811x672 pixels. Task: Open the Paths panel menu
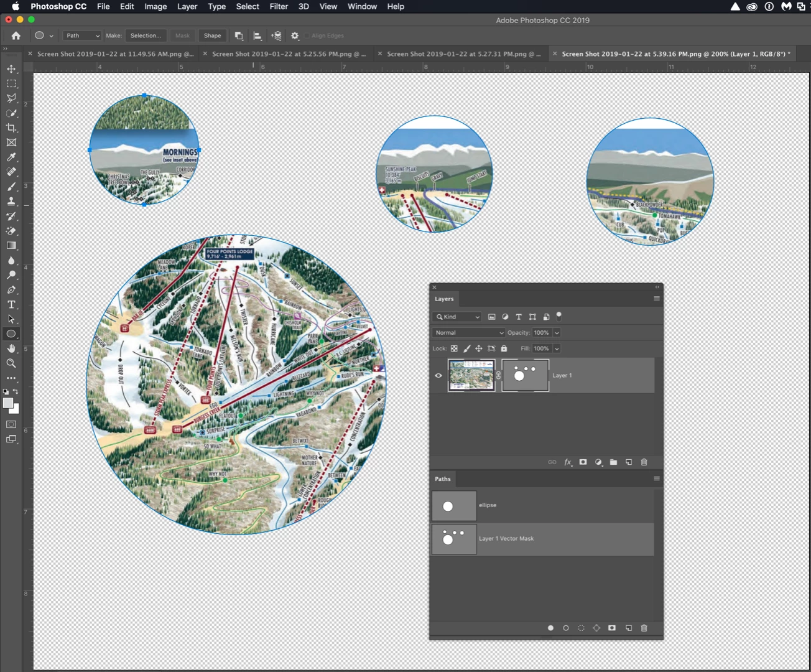tap(656, 478)
